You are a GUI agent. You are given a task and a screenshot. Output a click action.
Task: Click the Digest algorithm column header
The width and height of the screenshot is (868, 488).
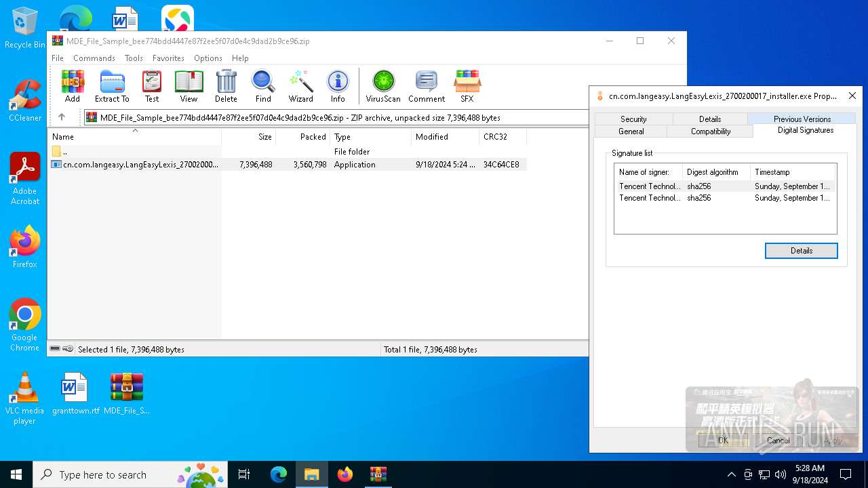(716, 172)
